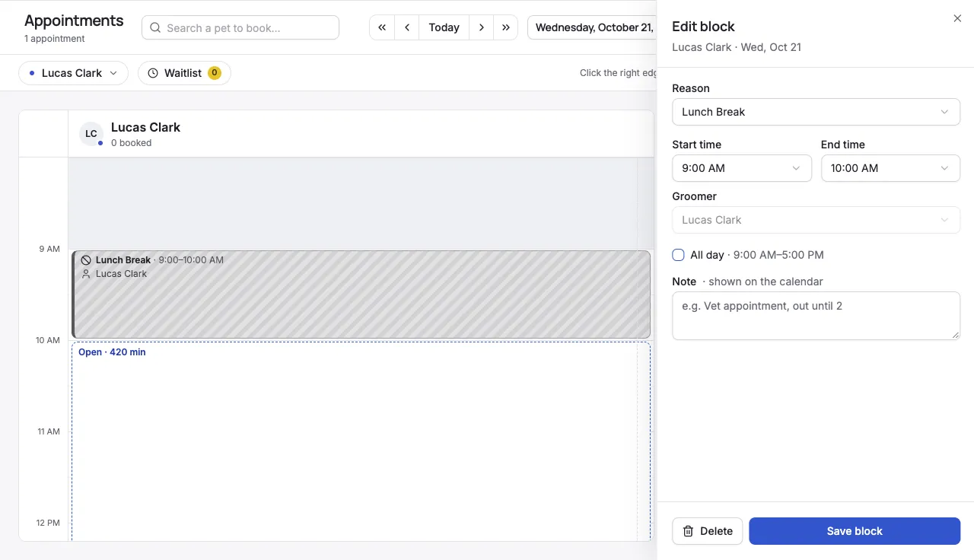This screenshot has height=560, width=974.
Task: Click the Waitlist count badge
Action: point(215,73)
